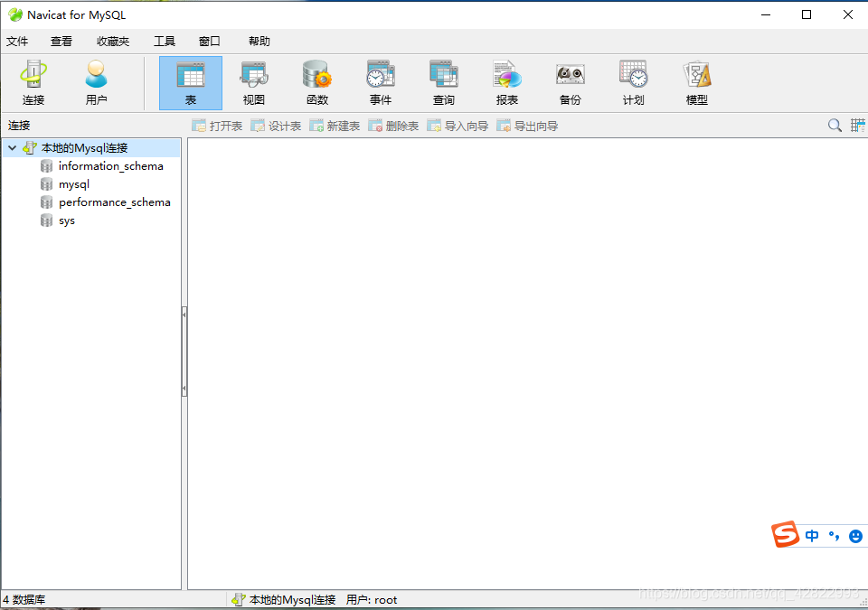Viewport: 868px width, 610px height.
Task: Open the 用户 (User) manager icon
Action: tap(97, 83)
